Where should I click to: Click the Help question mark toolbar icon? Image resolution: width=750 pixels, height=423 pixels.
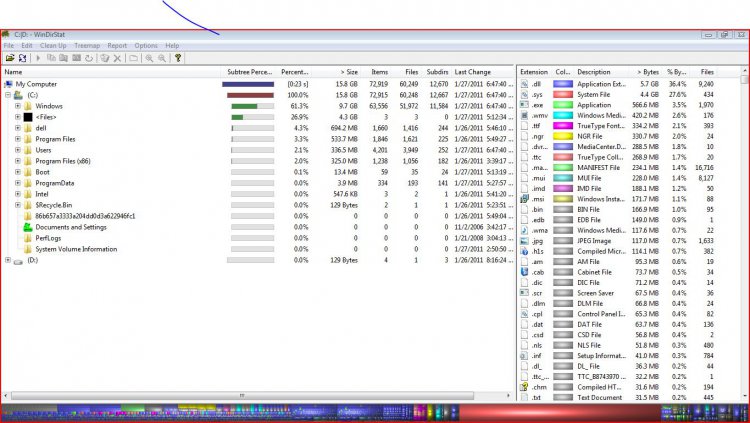[x=177, y=58]
